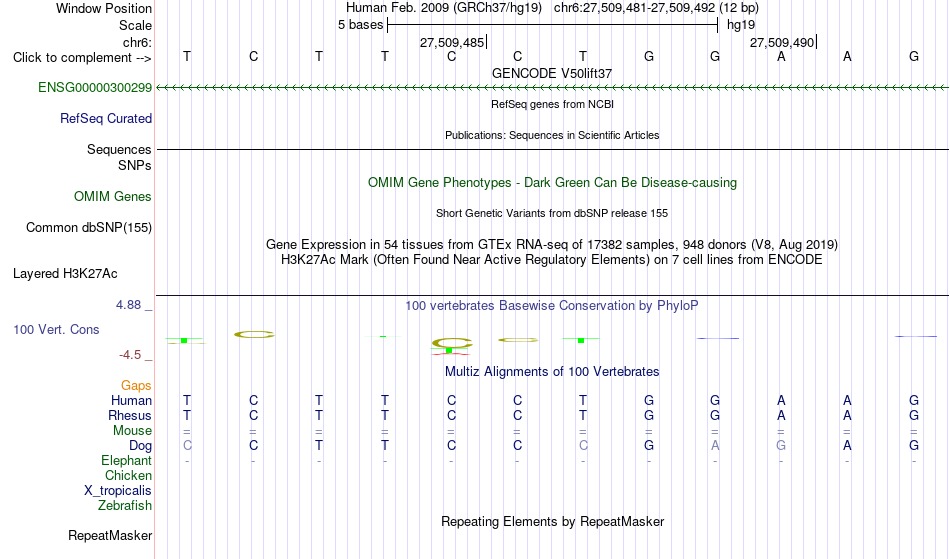
Task: Click the hg19 label beside scale bar
Action: tap(741, 25)
